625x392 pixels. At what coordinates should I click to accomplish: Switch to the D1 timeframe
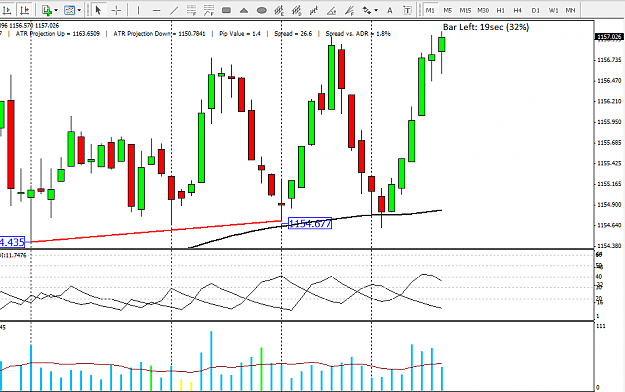(x=535, y=10)
